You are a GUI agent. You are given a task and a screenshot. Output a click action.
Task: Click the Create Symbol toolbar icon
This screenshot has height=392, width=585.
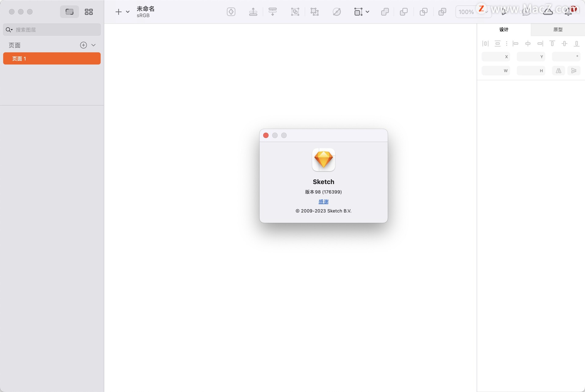[x=231, y=12]
